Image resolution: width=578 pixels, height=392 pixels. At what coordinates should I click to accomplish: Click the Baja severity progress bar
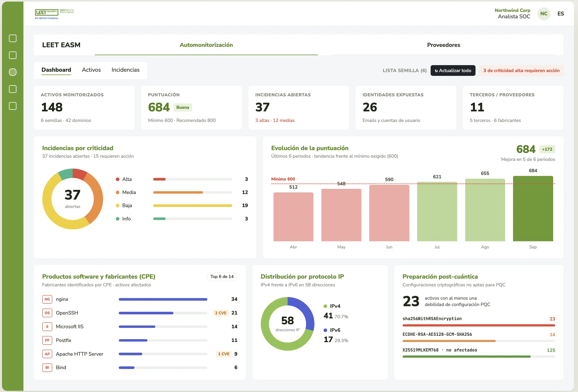(x=192, y=206)
